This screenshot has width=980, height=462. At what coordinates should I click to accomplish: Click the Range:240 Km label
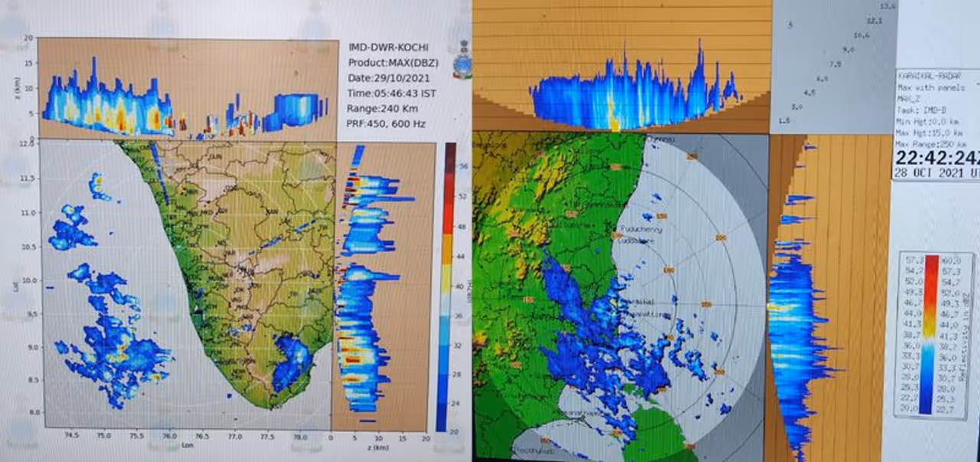[382, 108]
